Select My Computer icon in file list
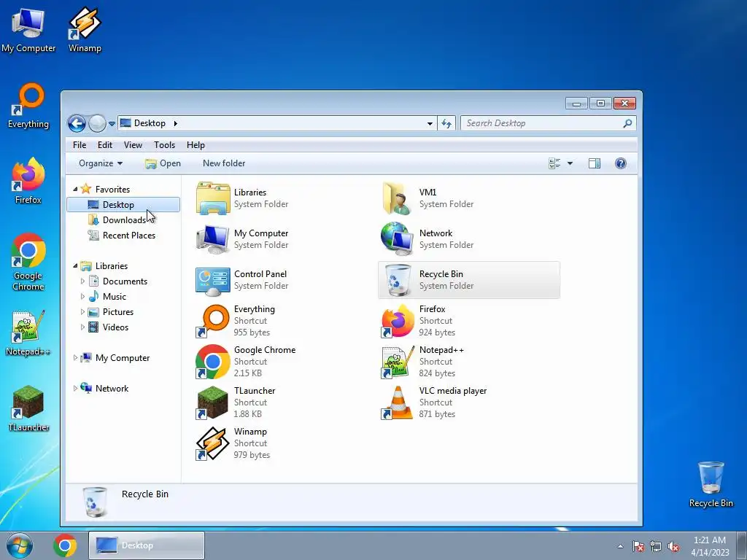 click(x=213, y=239)
